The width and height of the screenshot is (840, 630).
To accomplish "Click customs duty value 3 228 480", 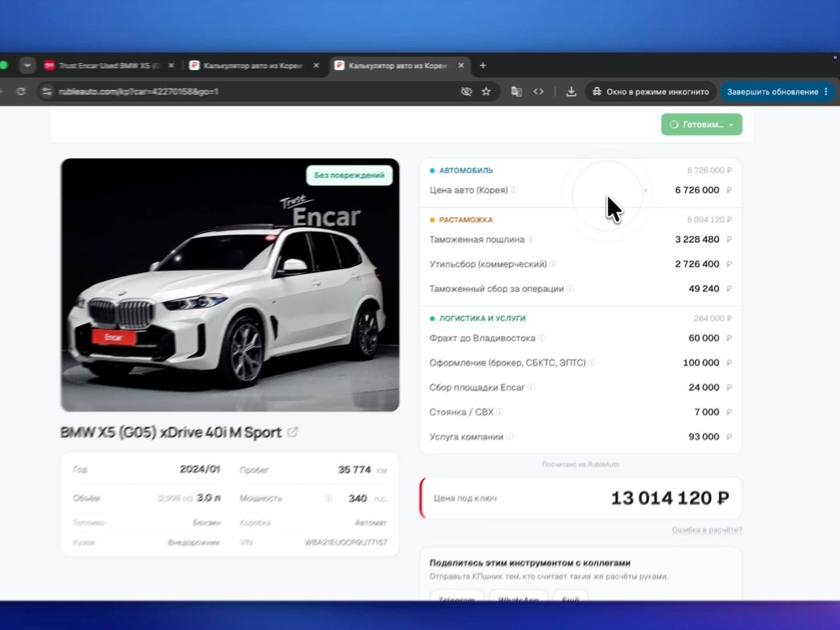I will point(697,239).
